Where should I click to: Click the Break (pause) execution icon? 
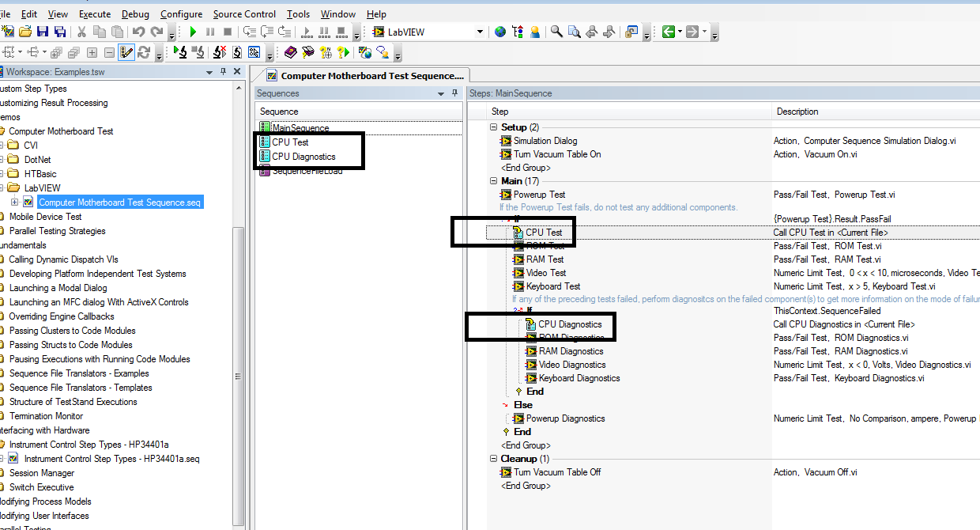pyautogui.click(x=210, y=32)
